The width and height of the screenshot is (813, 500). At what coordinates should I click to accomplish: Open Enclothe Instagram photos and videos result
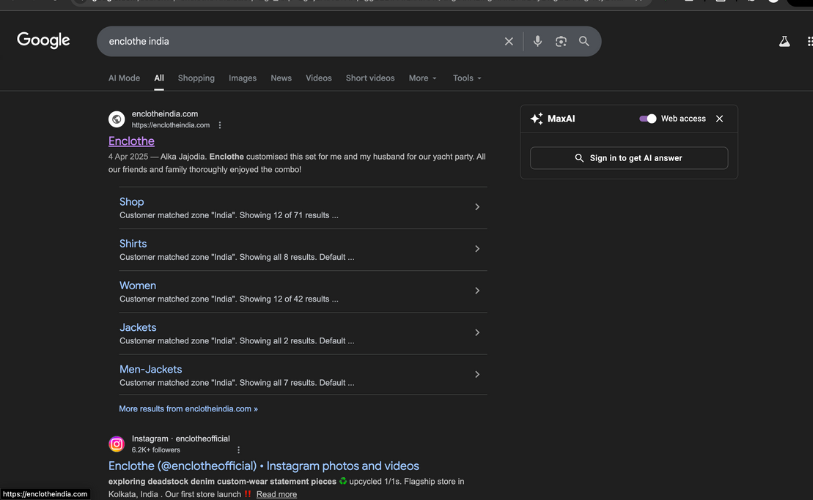pos(263,466)
